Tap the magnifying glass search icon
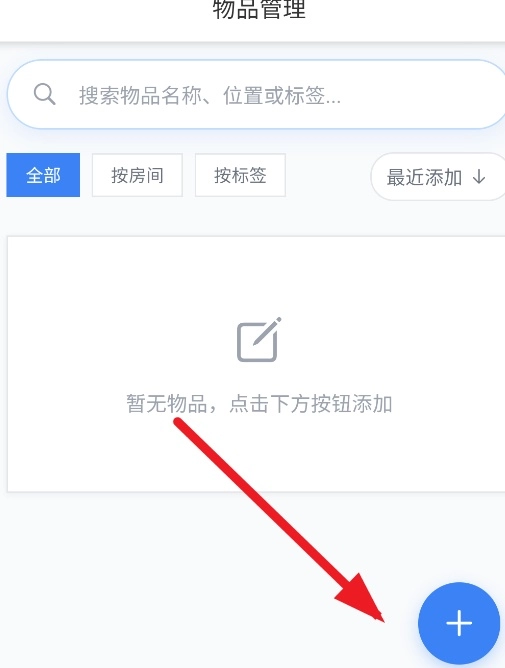 pyautogui.click(x=44, y=94)
